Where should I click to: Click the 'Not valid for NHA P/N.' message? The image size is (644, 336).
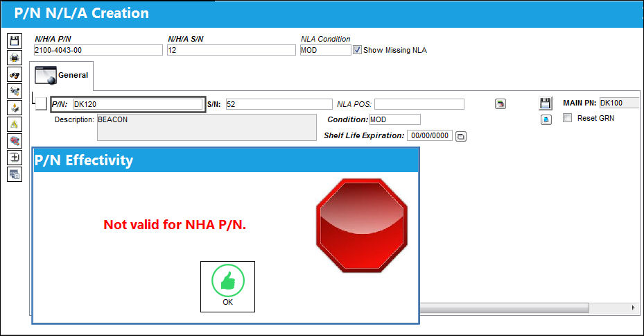pyautogui.click(x=175, y=224)
